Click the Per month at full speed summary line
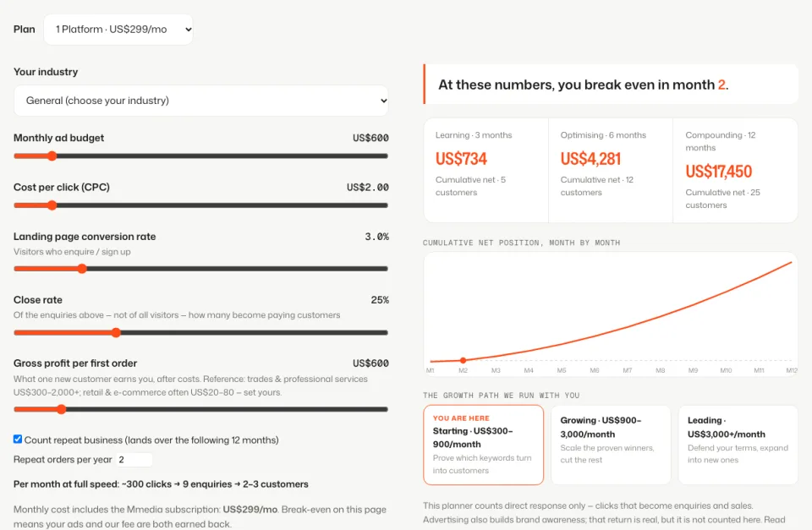Viewport: 812px width, 530px height. pos(161,484)
